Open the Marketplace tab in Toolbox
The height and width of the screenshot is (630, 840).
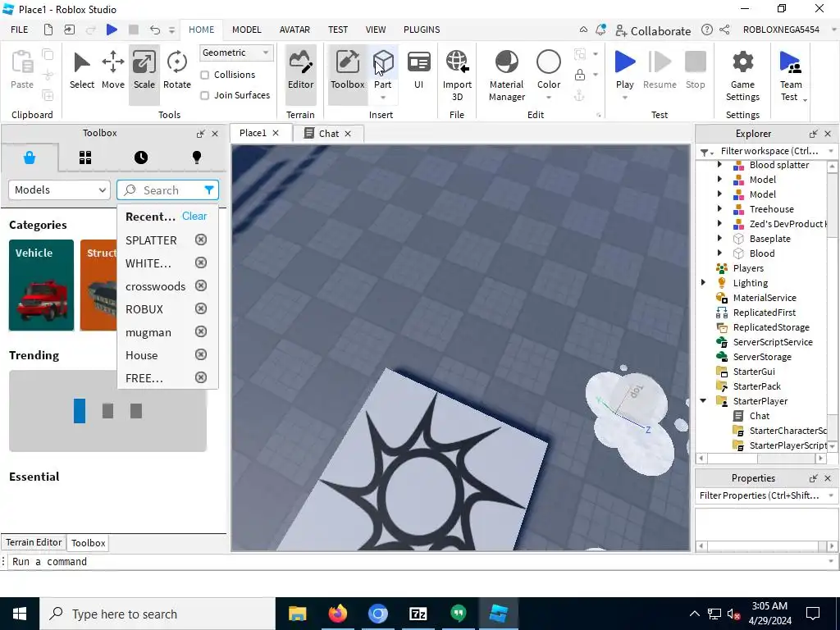tap(30, 157)
